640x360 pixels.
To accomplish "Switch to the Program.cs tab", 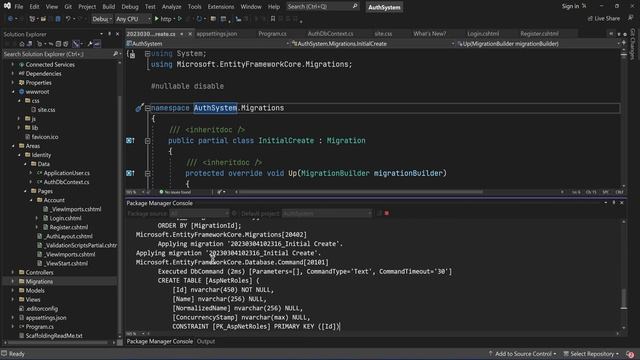I will pyautogui.click(x=272, y=34).
